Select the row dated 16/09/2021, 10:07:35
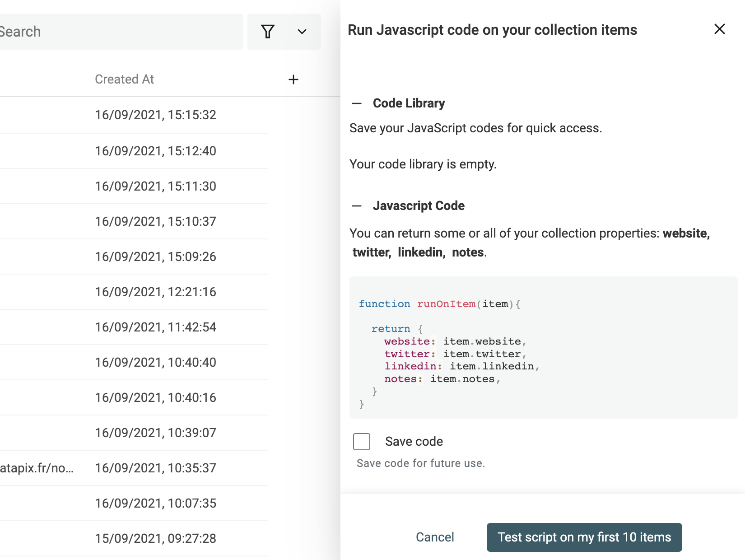 (x=155, y=503)
